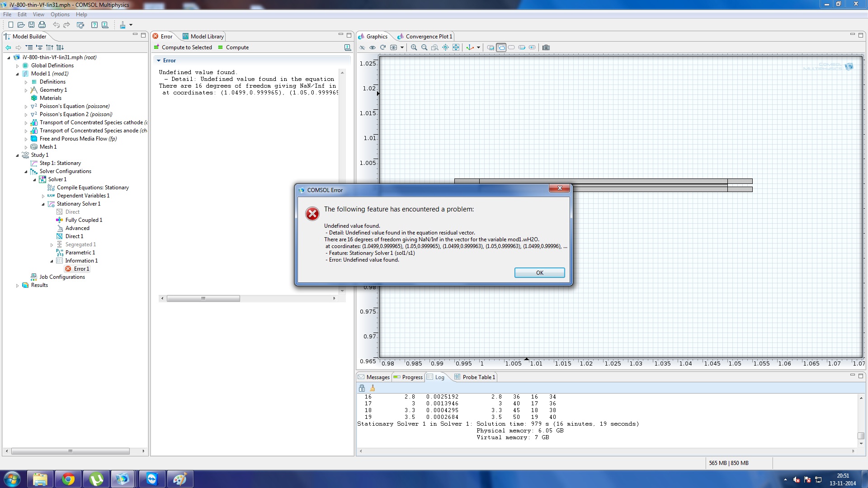Viewport: 868px width, 488px height.
Task: Toggle the Scroll Lock icon in Log
Action: tap(362, 388)
